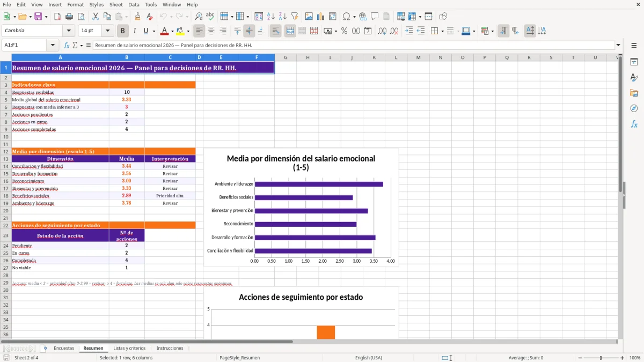Open Font Size dropdown arrow
644x362 pixels.
click(x=107, y=31)
